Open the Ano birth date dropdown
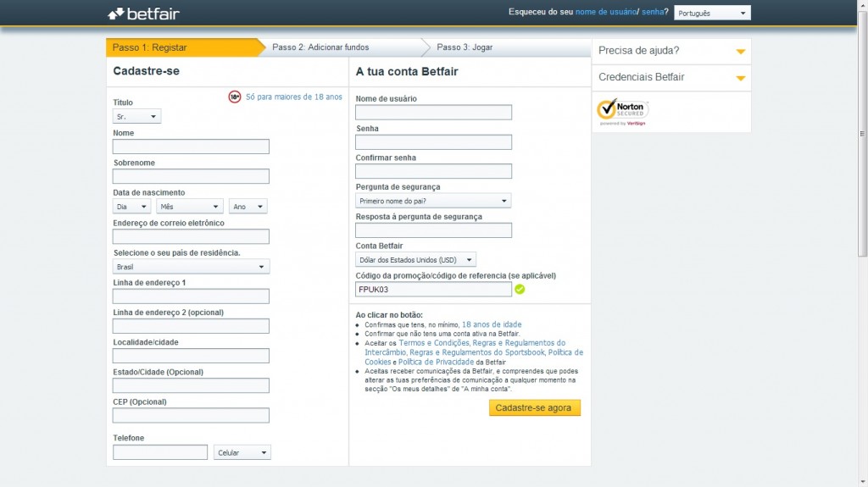 [x=248, y=207]
